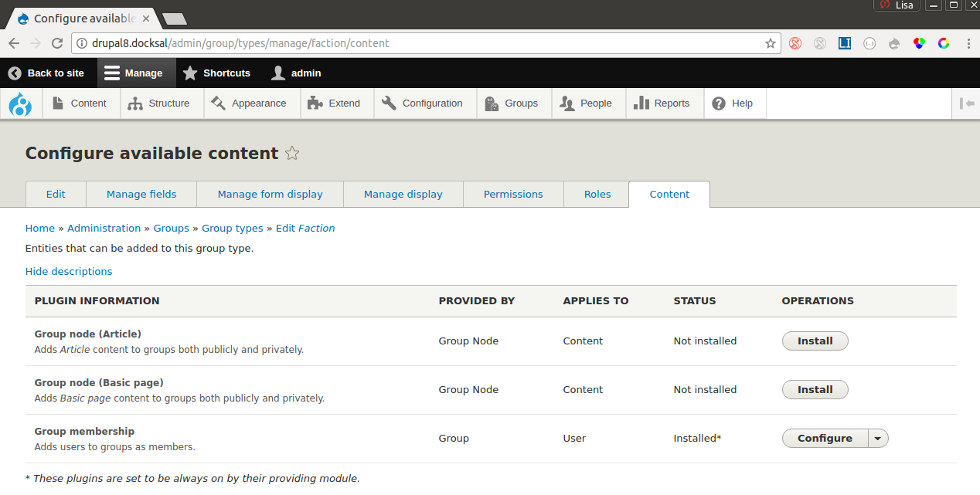The image size is (980, 495).
Task: Toggle the Manage hamburger menu
Action: 133,73
